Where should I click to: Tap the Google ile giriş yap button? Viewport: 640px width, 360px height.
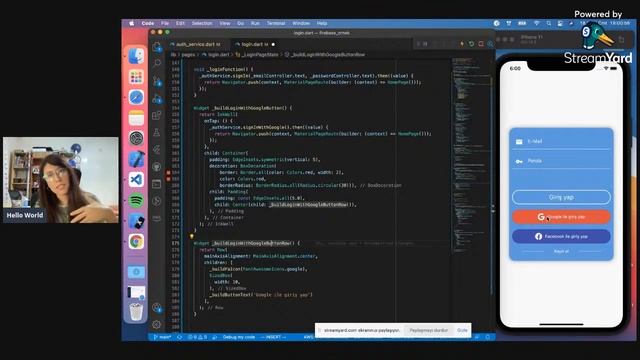561,217
